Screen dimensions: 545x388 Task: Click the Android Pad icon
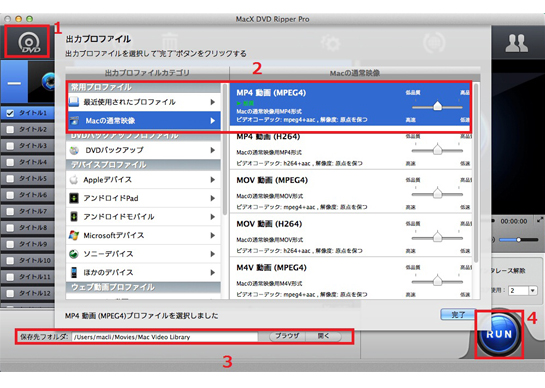pos(74,198)
